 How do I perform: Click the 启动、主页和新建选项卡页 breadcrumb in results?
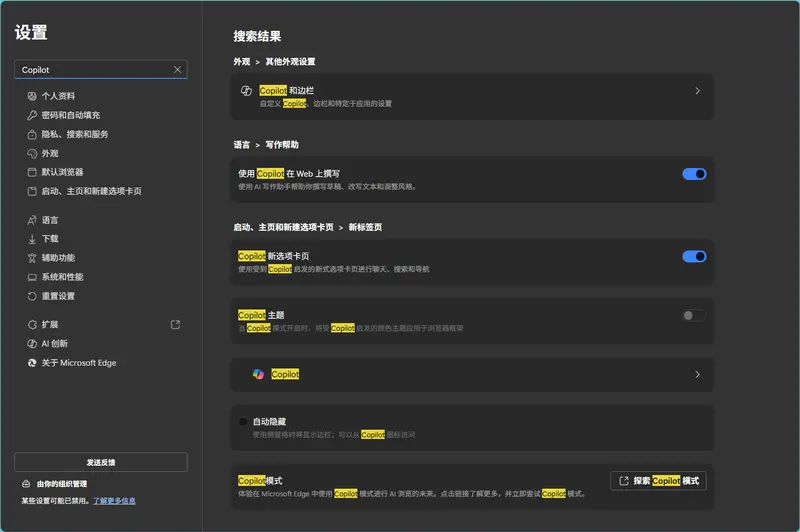click(x=283, y=227)
